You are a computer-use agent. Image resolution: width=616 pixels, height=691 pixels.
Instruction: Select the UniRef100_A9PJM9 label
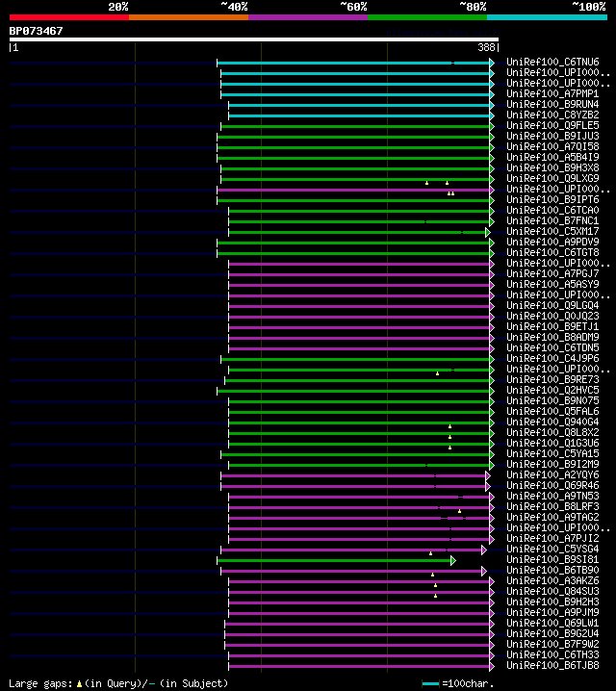552,612
